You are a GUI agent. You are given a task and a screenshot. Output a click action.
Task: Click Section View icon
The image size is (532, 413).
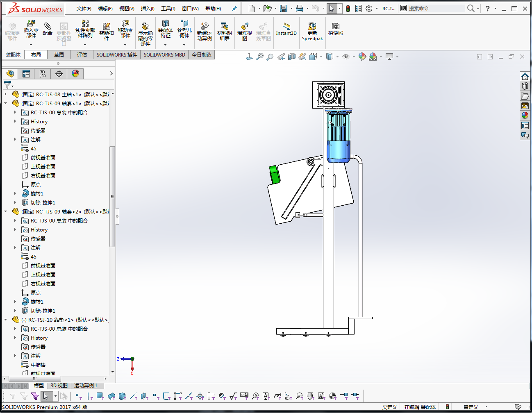[292, 57]
